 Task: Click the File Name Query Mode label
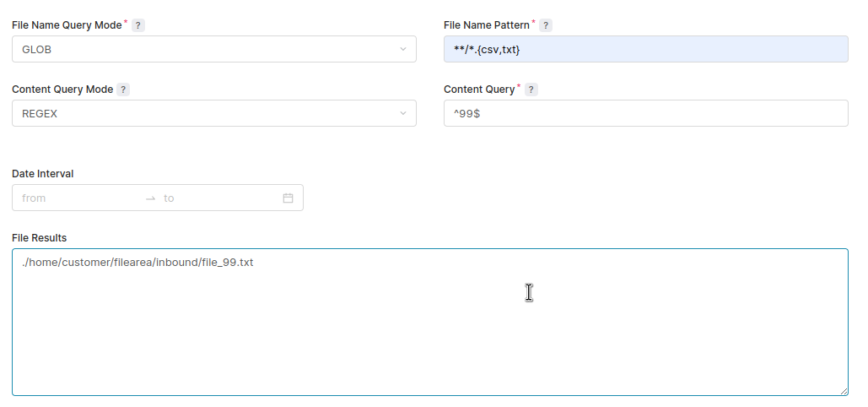point(67,25)
